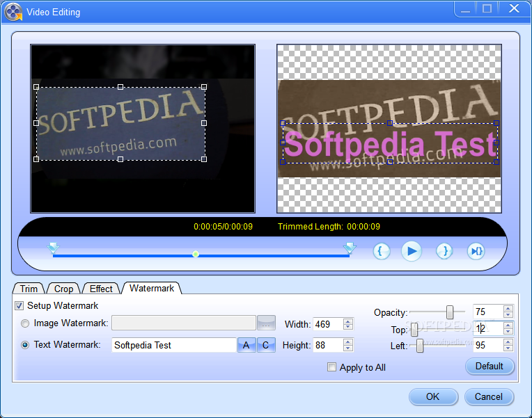
Task: Click the right trim end marker arrow
Action: [350, 248]
